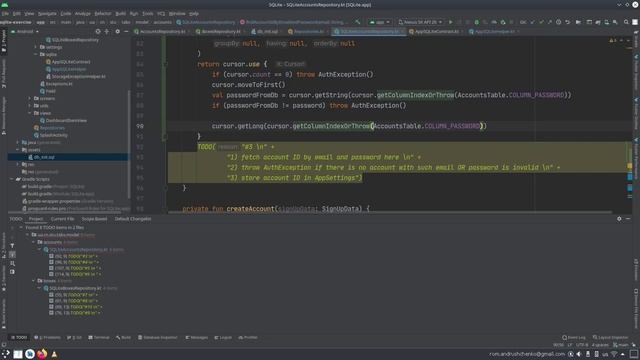Click the Project panel gear settings icon

(118, 31)
